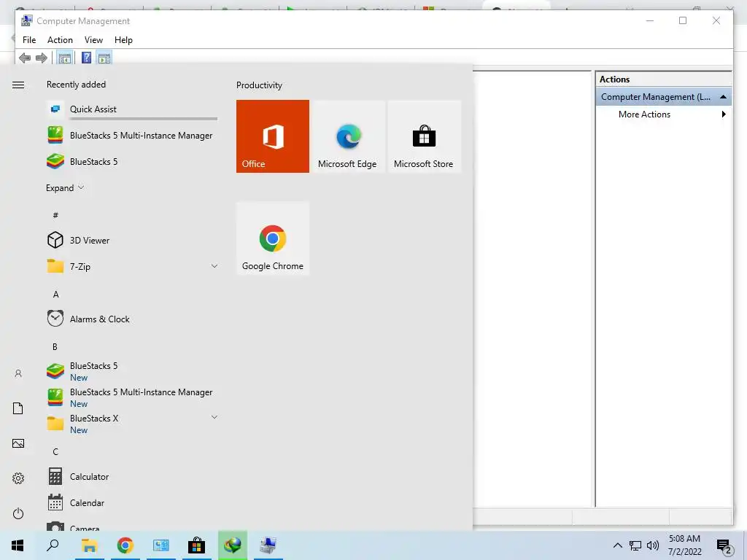
Task: Open Pictures icon in Start sidebar
Action: (x=18, y=443)
